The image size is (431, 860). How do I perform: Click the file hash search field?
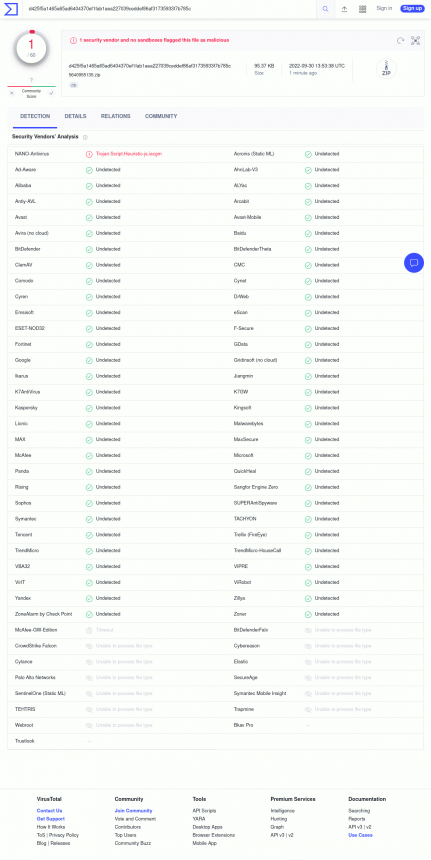point(170,9)
